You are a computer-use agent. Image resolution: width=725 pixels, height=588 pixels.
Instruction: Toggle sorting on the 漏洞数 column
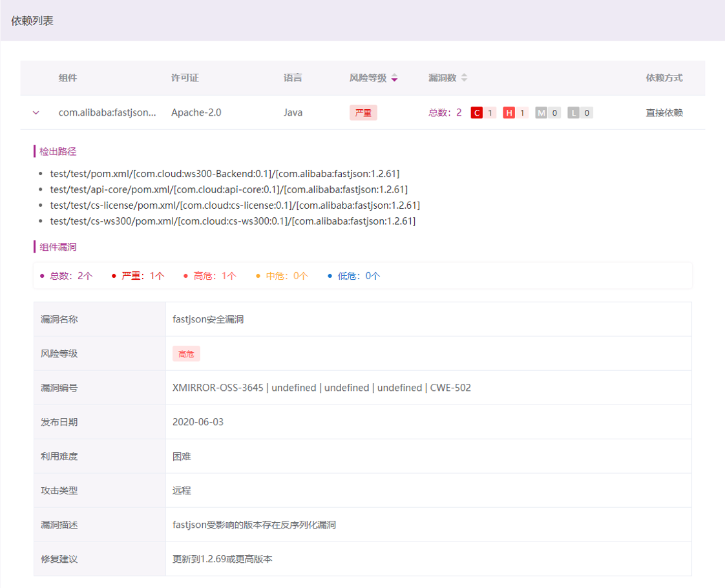tap(465, 78)
